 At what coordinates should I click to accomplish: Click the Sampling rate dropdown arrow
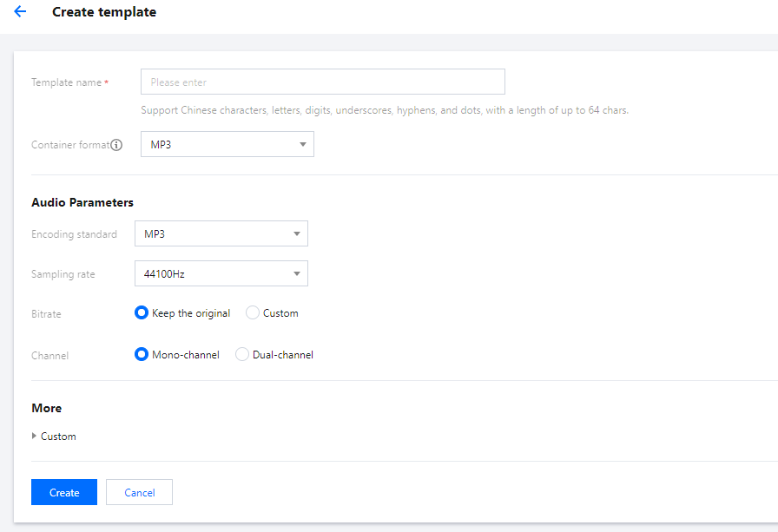(x=296, y=274)
